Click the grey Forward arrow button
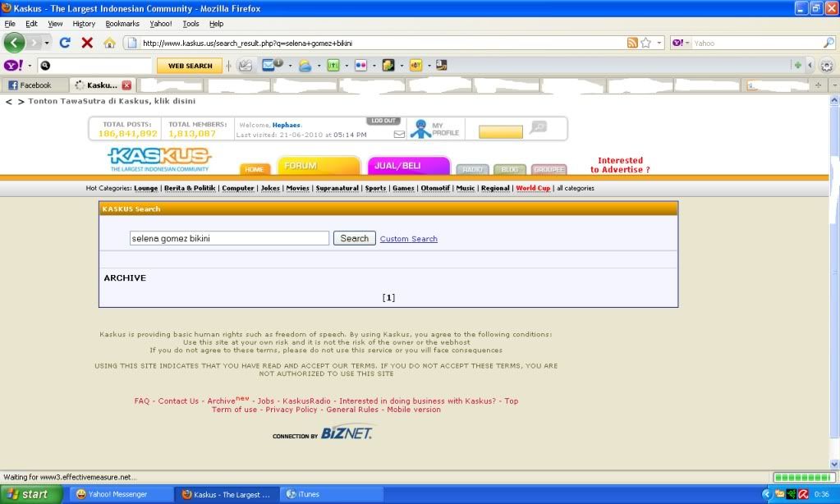840x504 pixels. click(x=34, y=43)
